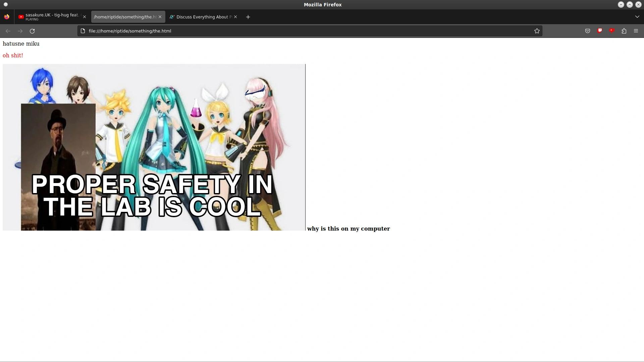Screen dimensions: 644x362
Task: Open a new tab
Action: click(x=248, y=17)
